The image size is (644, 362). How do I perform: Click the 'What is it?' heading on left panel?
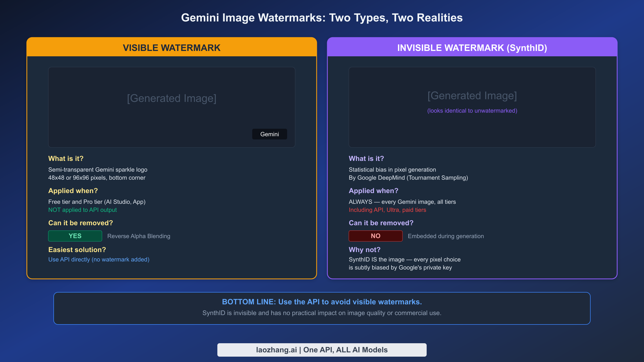pyautogui.click(x=65, y=158)
